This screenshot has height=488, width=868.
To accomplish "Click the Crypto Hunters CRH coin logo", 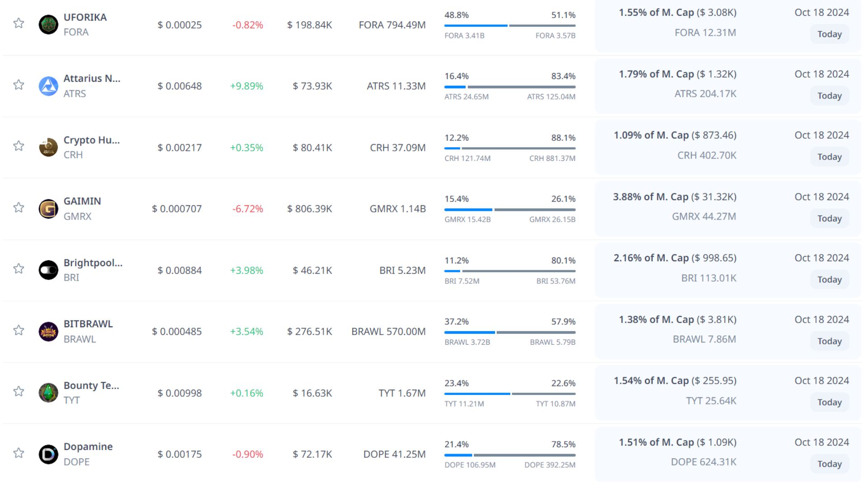I will click(48, 147).
